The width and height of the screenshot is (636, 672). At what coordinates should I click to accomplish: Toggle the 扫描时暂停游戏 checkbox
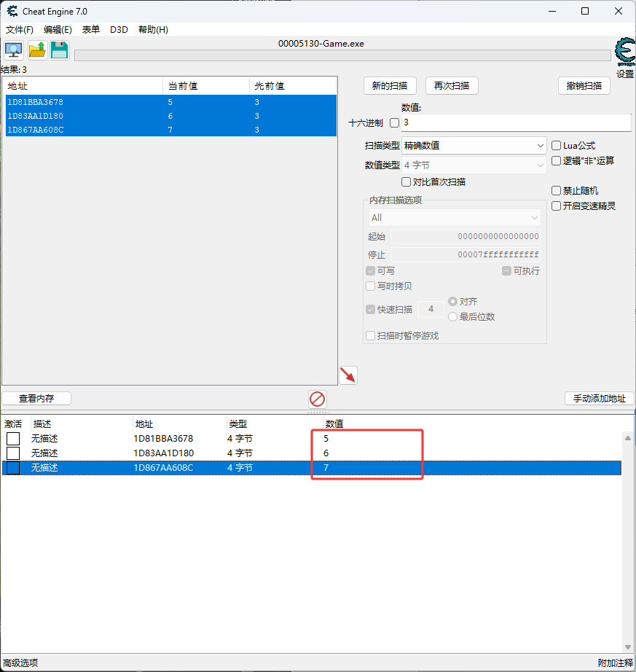click(x=371, y=335)
